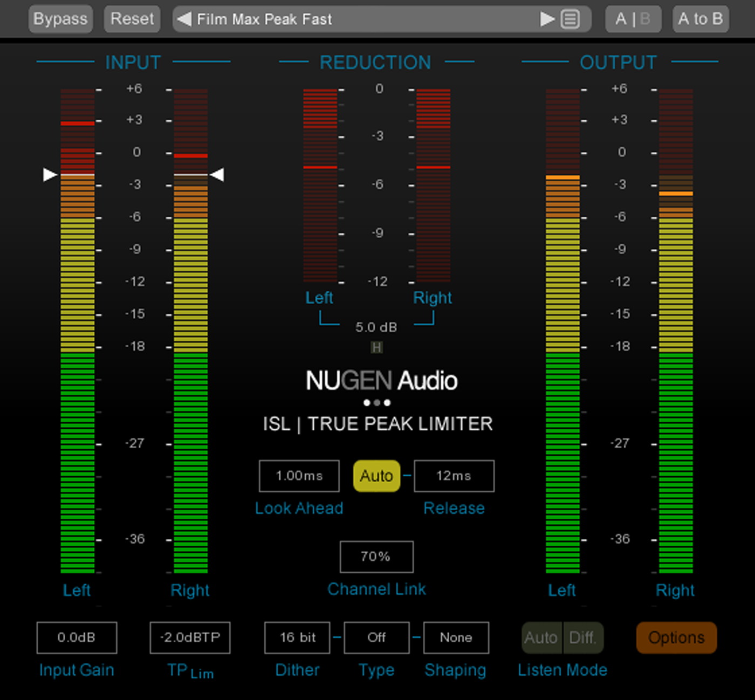This screenshot has height=700, width=755.
Task: Open the dither Type Off dropdown
Action: [376, 637]
